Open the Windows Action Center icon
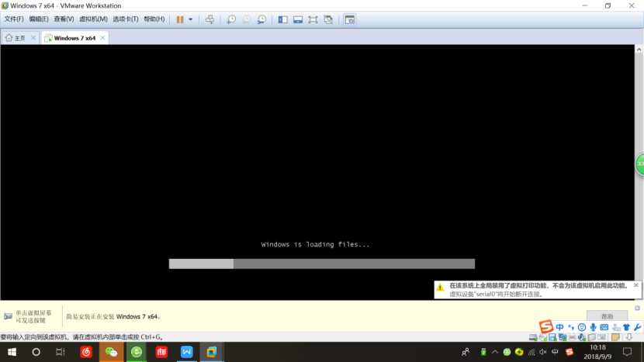The image size is (644, 362). pos(627,352)
